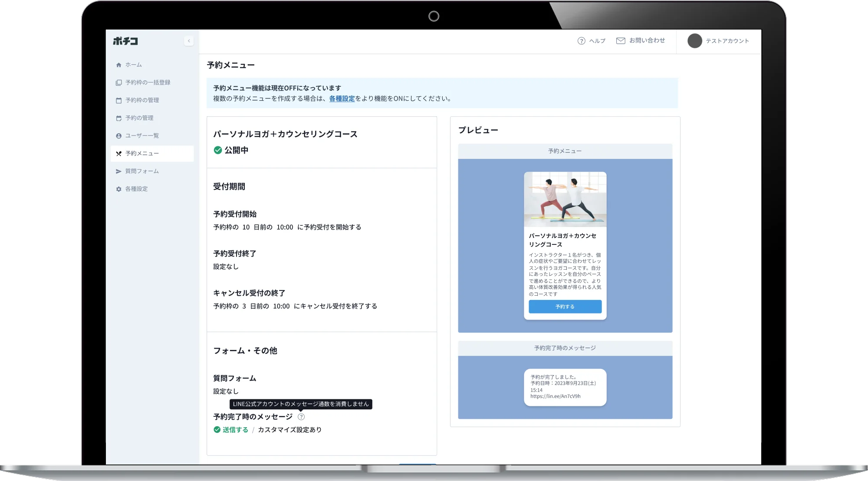Click the preview 予約メニュー header bar
Screen dimensions: 868x481
pyautogui.click(x=565, y=151)
